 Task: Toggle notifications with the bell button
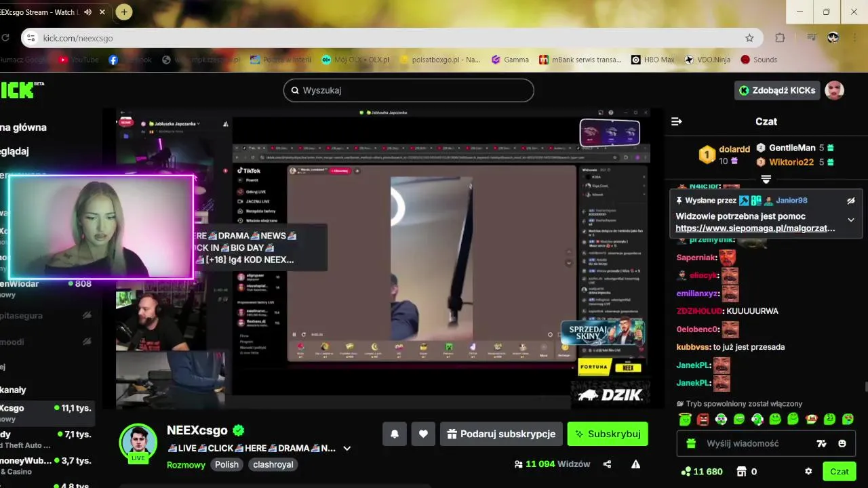pos(395,434)
